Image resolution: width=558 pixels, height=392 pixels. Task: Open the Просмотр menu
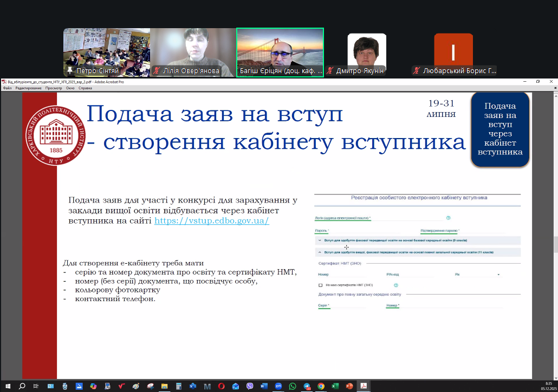pos(54,88)
